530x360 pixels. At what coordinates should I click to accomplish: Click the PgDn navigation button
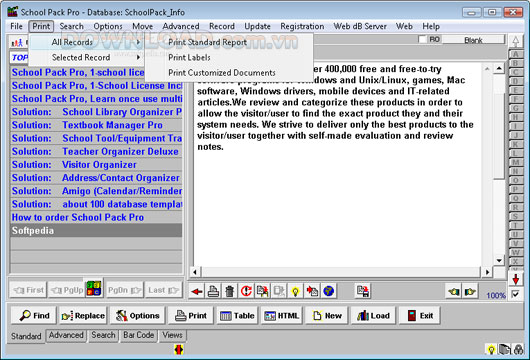(124, 290)
